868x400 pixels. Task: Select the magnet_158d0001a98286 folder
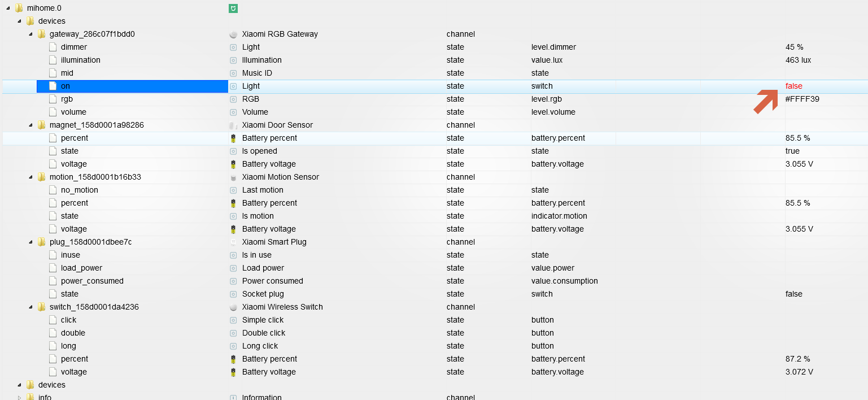pyautogui.click(x=97, y=125)
